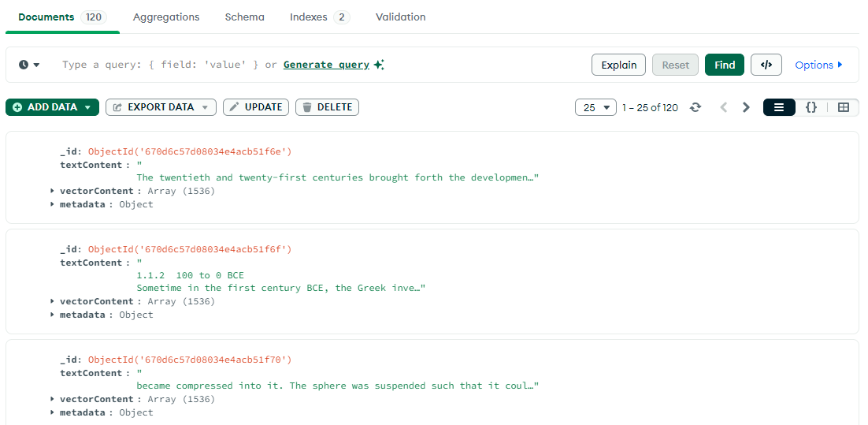868x425 pixels.
Task: Go to next page of documents
Action: click(746, 107)
